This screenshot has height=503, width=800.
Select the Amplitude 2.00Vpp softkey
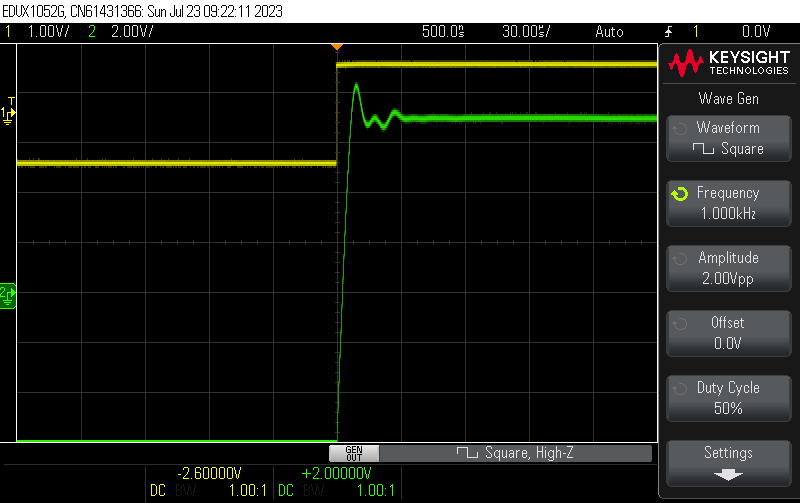click(x=728, y=268)
